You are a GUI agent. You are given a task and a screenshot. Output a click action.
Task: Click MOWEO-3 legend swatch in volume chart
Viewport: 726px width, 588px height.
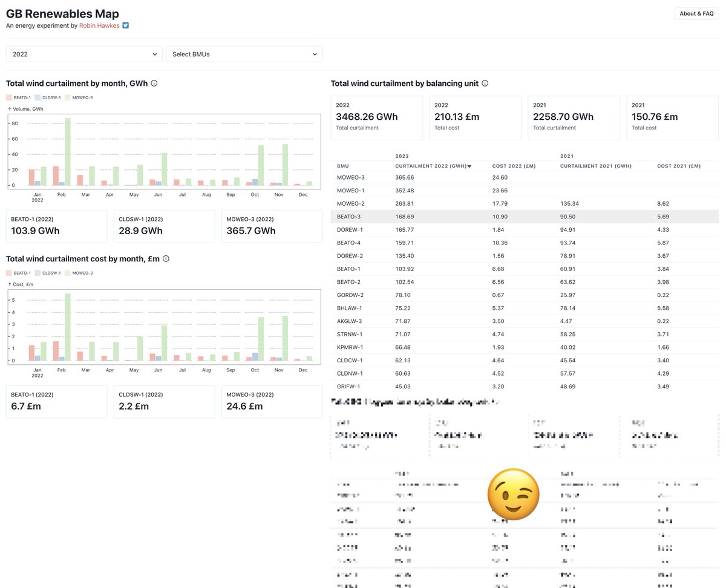68,97
